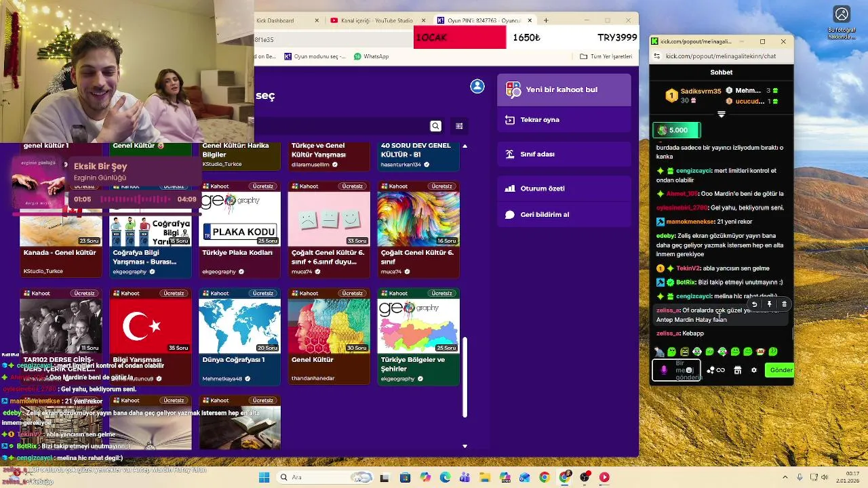The height and width of the screenshot is (488, 868).
Task: Delete the hovered zeliss_a chat message
Action: point(784,304)
